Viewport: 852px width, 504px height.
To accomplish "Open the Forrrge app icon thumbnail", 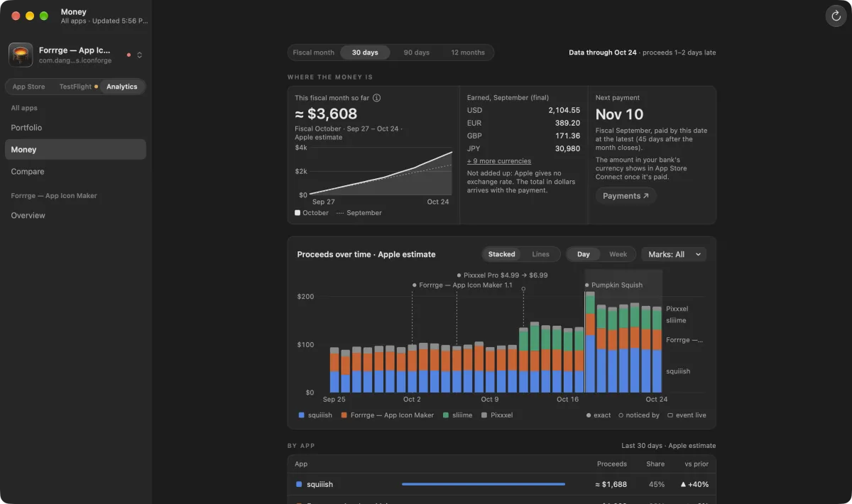I will click(21, 55).
